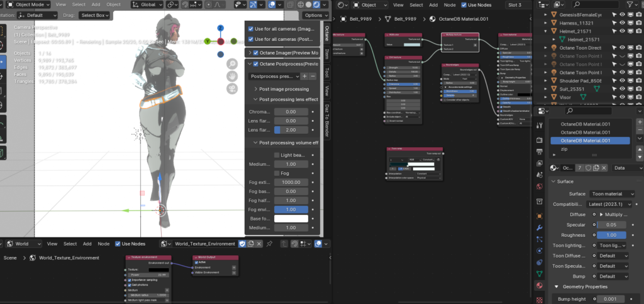Hide Shoulder Pad object via eye icon

point(621,80)
